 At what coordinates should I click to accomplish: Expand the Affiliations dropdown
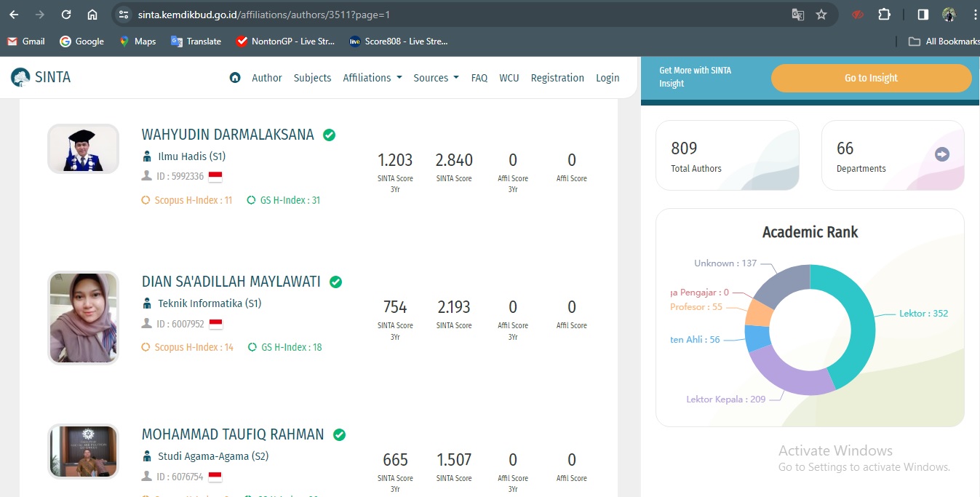pos(372,78)
